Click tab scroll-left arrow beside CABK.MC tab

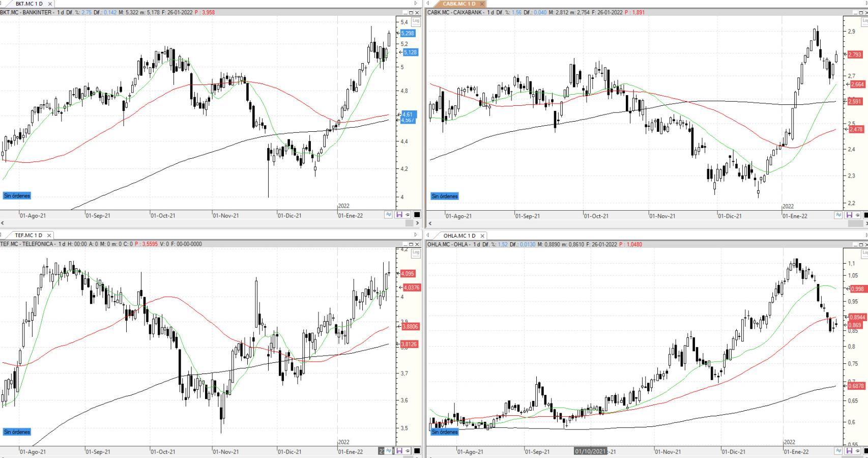[428, 4]
